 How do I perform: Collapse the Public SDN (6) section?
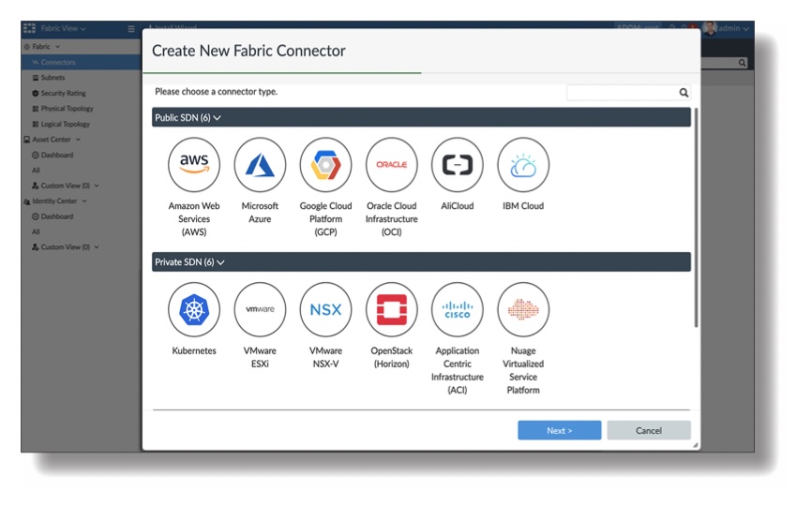pyautogui.click(x=217, y=118)
